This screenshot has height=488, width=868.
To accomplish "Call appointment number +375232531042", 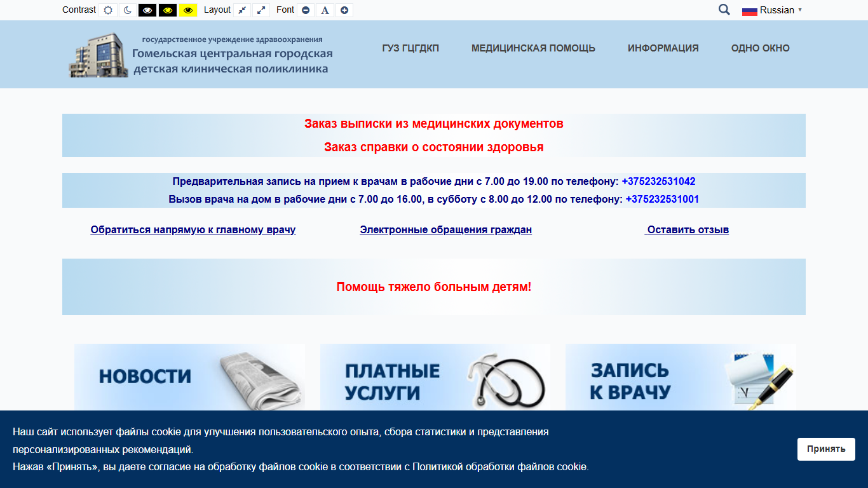I will [x=658, y=181].
